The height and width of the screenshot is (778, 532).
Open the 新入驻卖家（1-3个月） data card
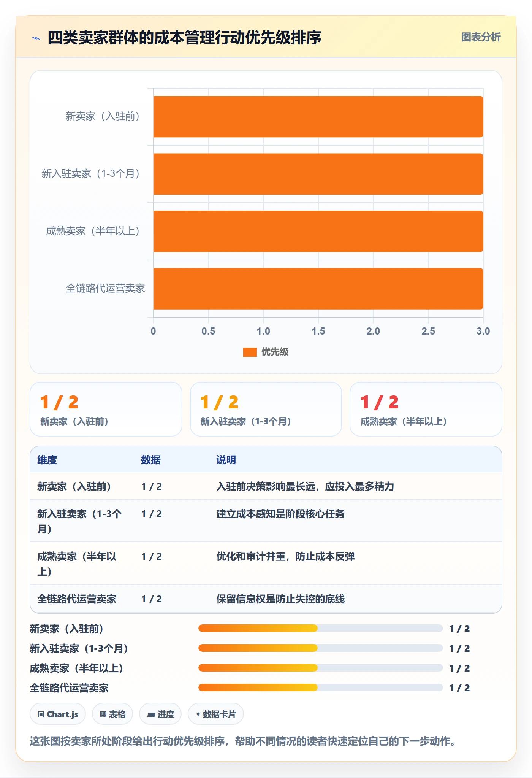click(266, 409)
